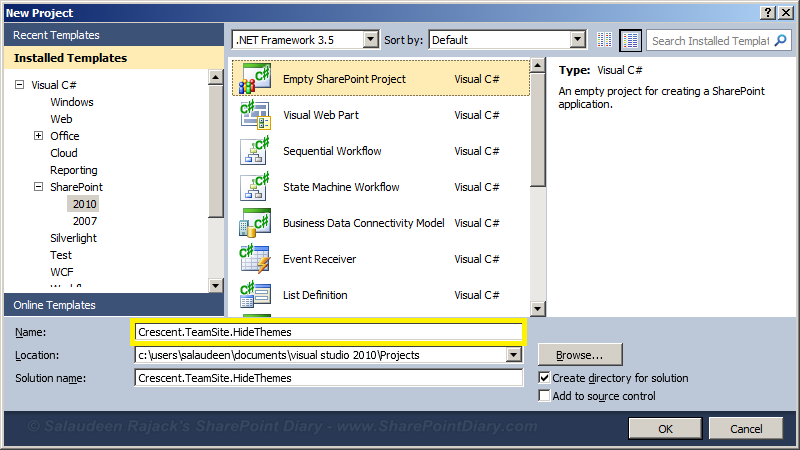Select SharePoint 2007 tree item

click(x=85, y=221)
